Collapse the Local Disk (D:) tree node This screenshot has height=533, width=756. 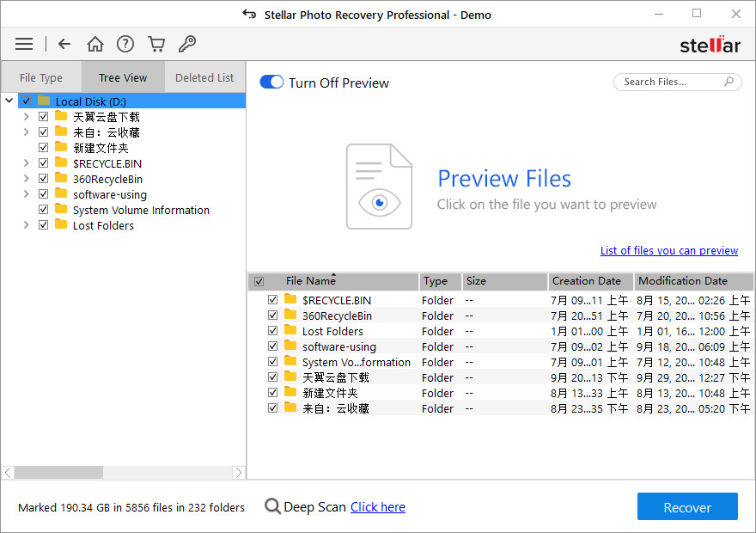(9, 101)
